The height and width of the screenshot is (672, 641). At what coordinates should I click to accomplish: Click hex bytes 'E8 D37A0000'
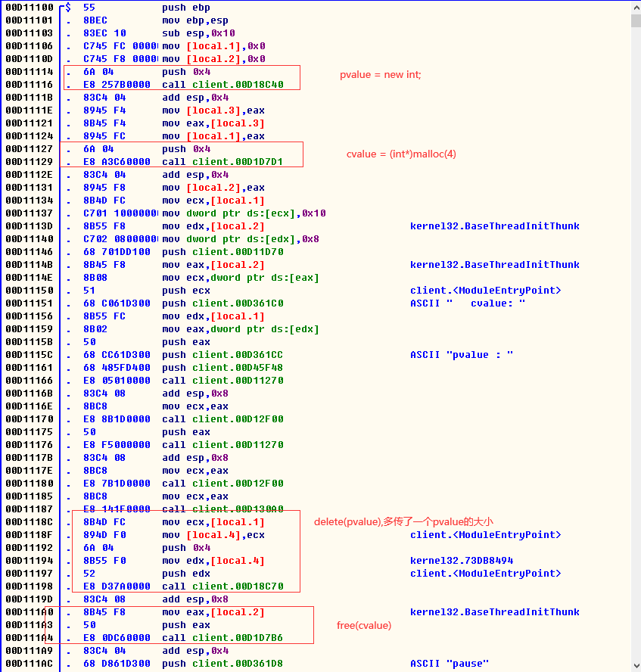(x=117, y=586)
